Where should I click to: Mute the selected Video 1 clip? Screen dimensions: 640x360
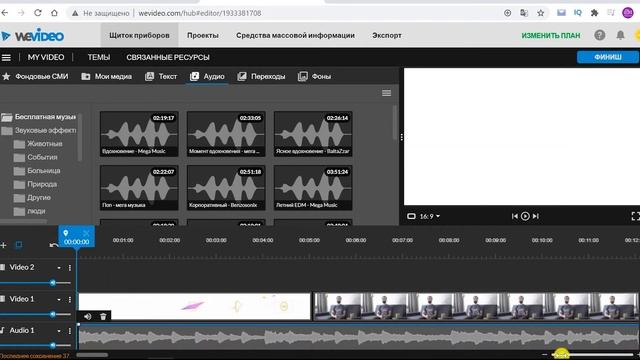click(88, 316)
